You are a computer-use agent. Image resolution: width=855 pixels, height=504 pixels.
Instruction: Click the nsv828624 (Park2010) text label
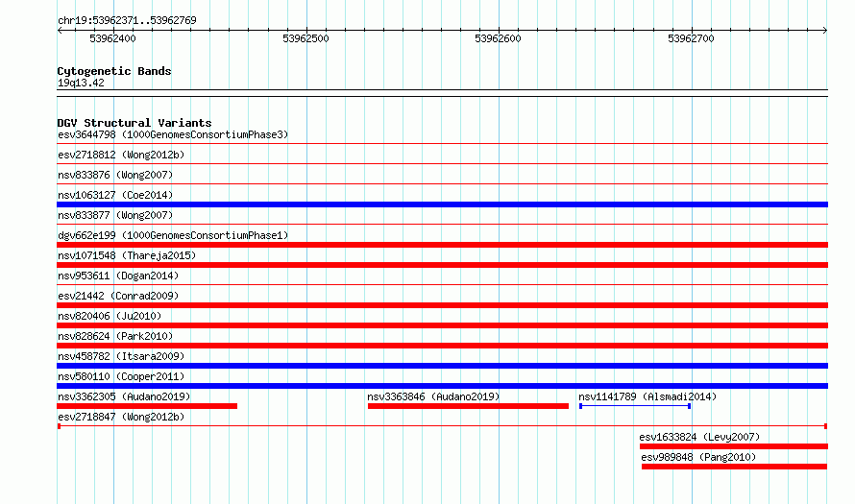point(115,336)
